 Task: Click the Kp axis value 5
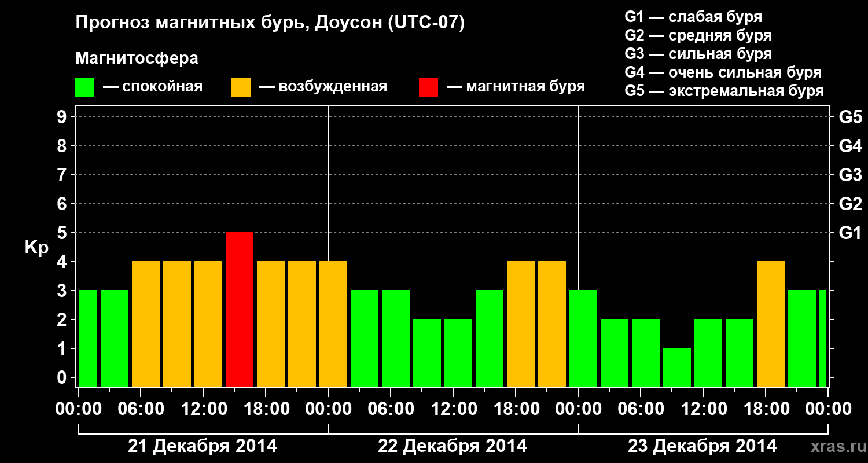63,233
